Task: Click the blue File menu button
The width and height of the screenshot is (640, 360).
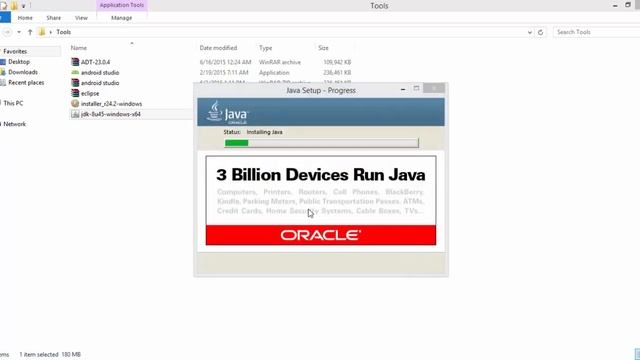Action: point(4,18)
